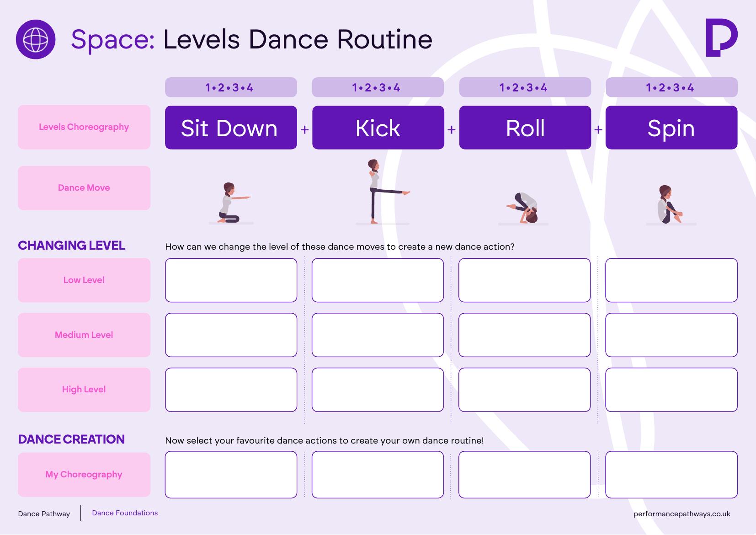This screenshot has width=756, height=535.
Task: Click the Space: Levels Dance Routine title
Action: [x=252, y=39]
